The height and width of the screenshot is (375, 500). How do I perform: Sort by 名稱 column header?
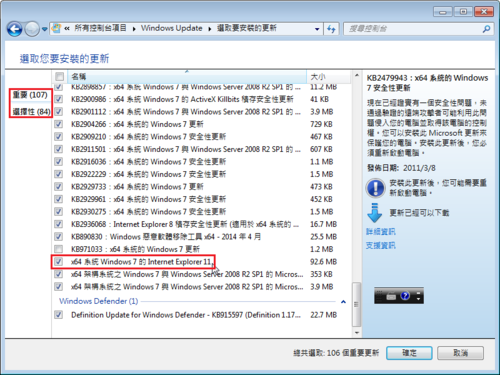pos(187,77)
